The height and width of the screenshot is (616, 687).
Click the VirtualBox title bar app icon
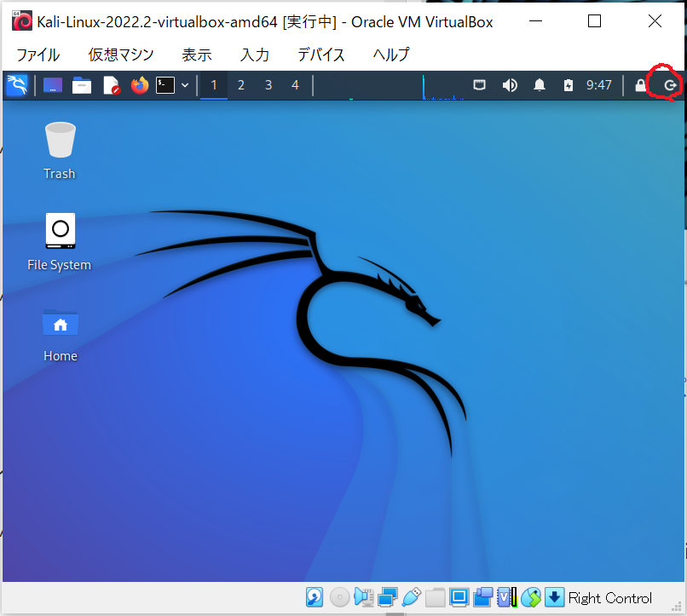tap(22, 21)
